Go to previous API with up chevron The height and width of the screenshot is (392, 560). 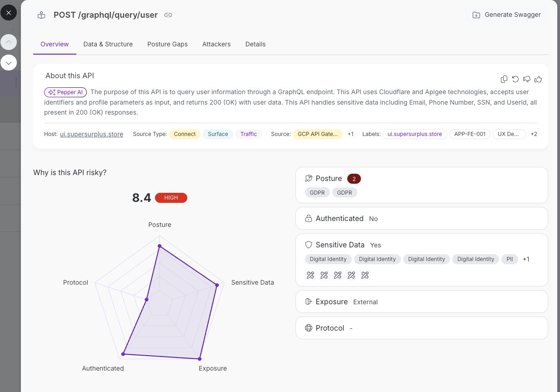click(9, 42)
